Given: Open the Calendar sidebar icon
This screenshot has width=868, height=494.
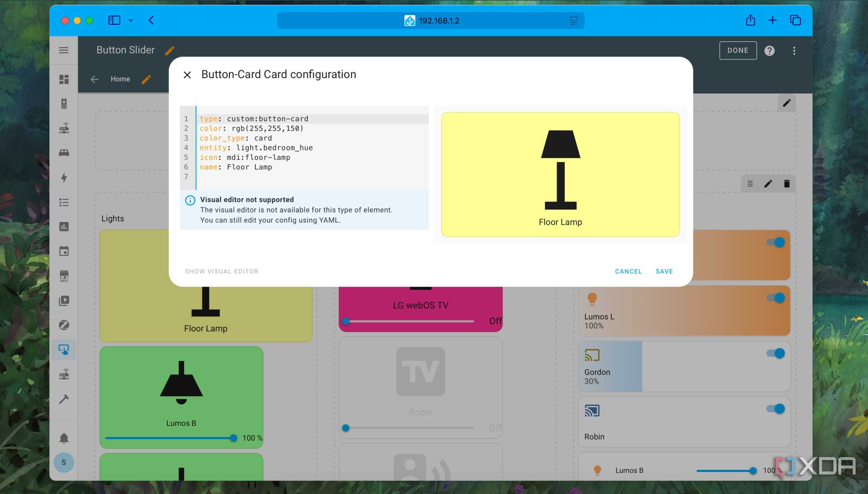Looking at the screenshot, I should [64, 251].
